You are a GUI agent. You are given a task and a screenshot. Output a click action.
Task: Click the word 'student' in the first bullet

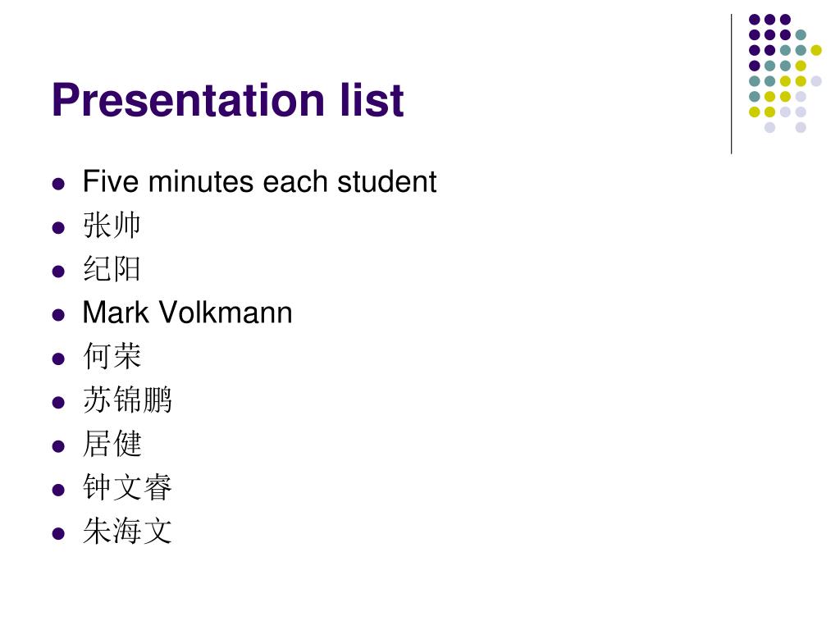(x=387, y=181)
